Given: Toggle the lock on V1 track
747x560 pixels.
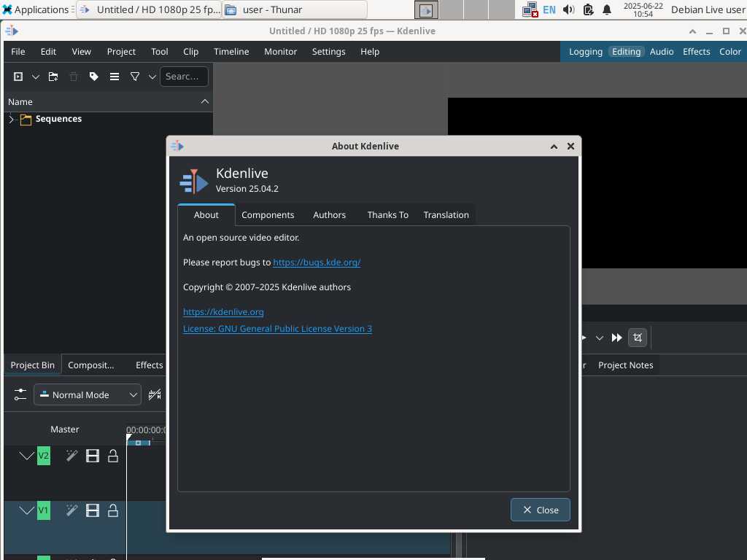Looking at the screenshot, I should [113, 510].
